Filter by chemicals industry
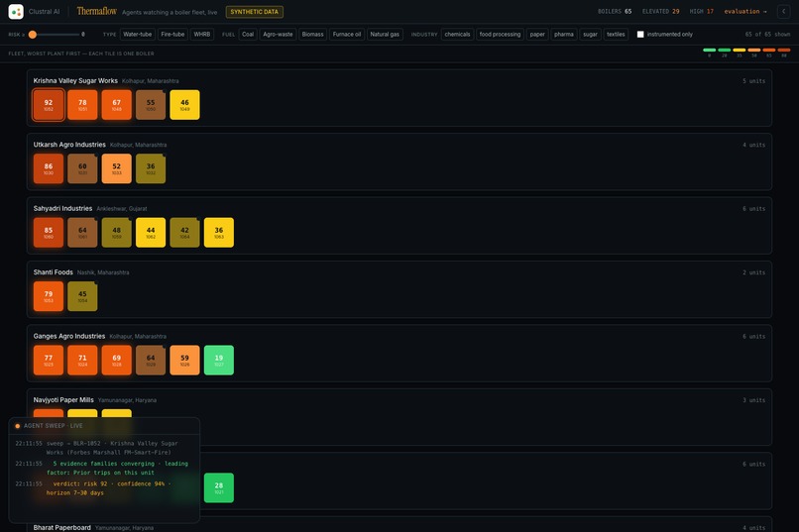 tap(457, 34)
